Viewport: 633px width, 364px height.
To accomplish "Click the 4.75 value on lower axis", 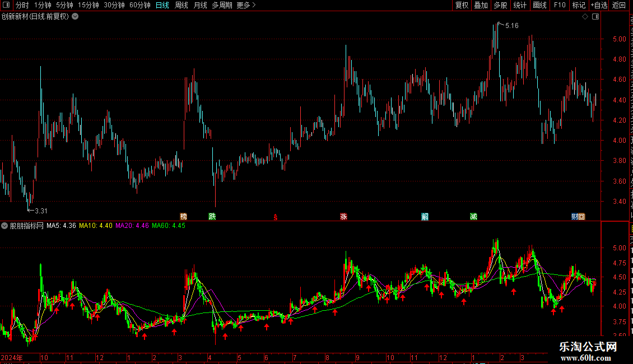I will pos(620,263).
